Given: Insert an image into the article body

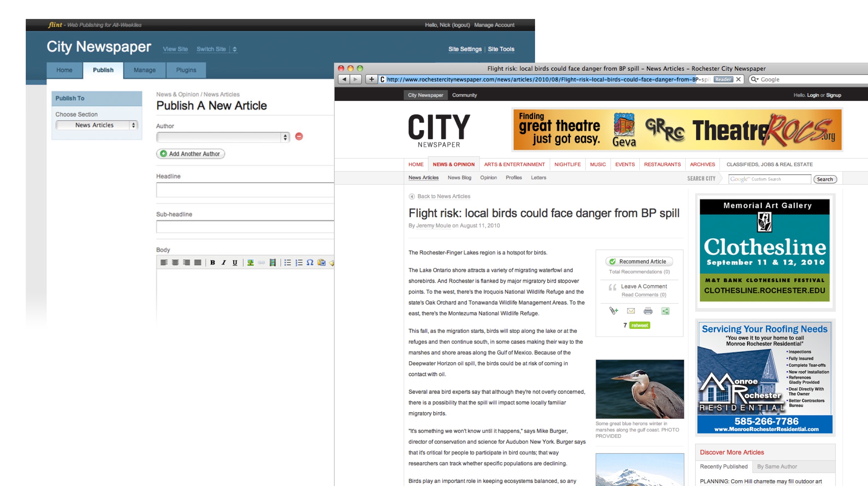Looking at the screenshot, I should pyautogui.click(x=251, y=262).
